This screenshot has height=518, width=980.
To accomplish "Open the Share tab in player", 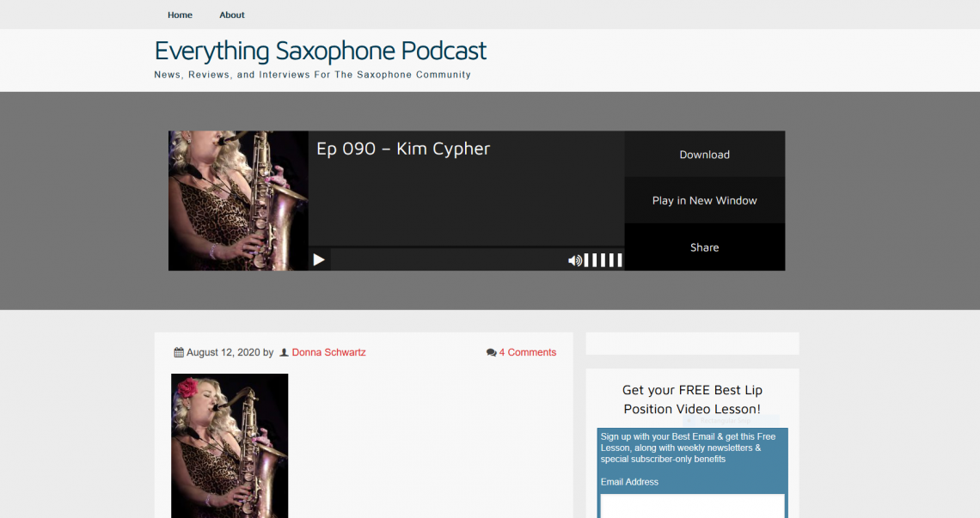I will (x=704, y=247).
